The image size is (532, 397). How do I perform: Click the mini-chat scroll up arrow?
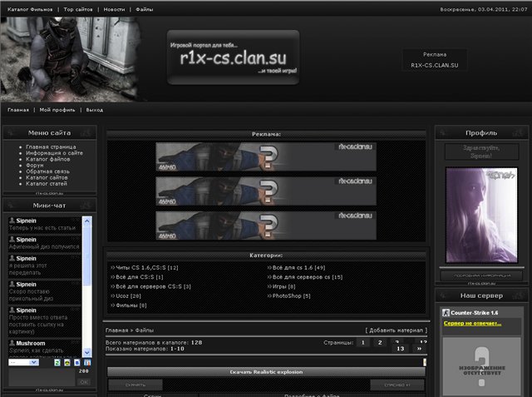coord(86,221)
